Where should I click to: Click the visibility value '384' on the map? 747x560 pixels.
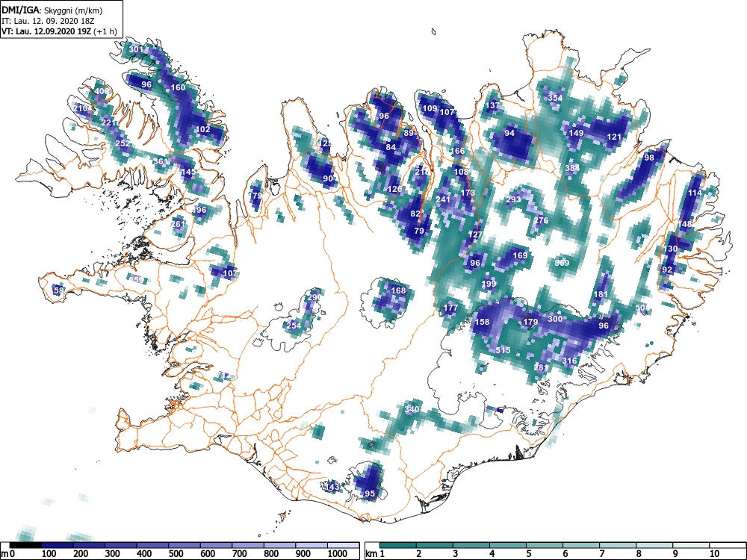[573, 168]
